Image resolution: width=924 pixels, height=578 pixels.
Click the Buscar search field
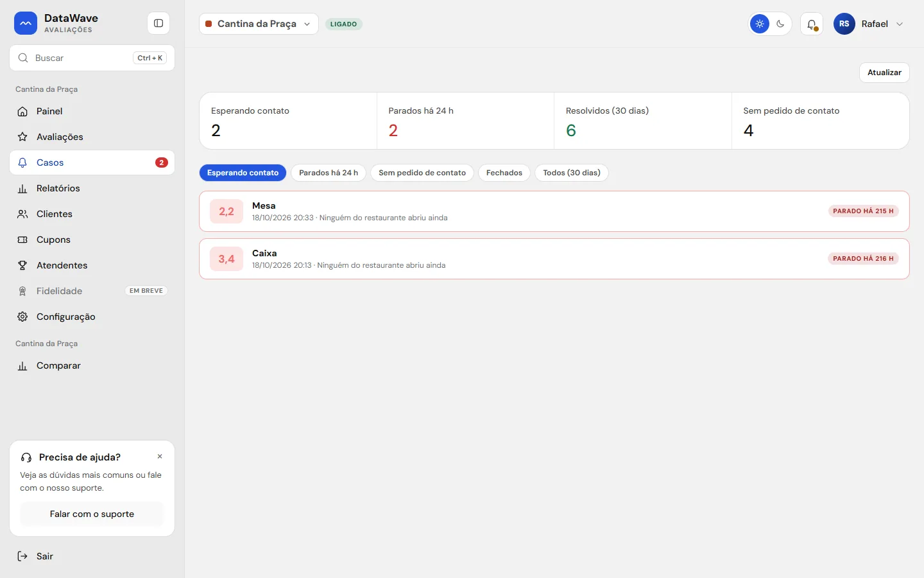[x=92, y=58]
